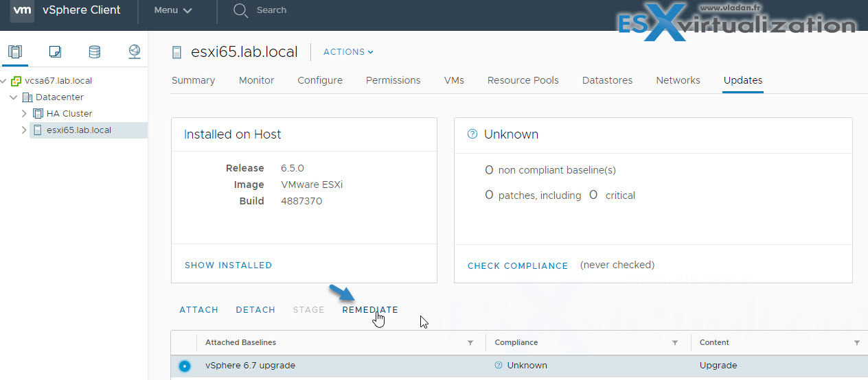Switch to the Datastores tab
The width and height of the screenshot is (868, 380).
607,80
